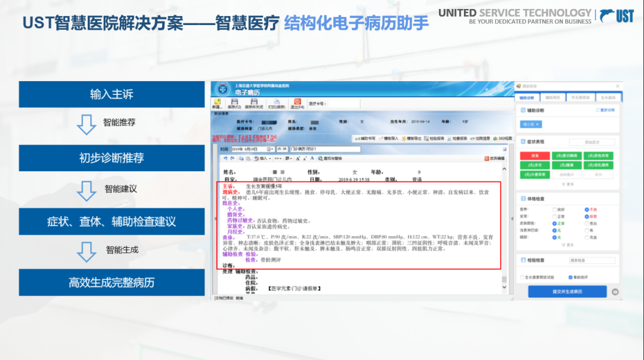Image resolution: width=644 pixels, height=360 pixels.
Task: Select 咽部 充血 radio option
Action: coord(587,238)
